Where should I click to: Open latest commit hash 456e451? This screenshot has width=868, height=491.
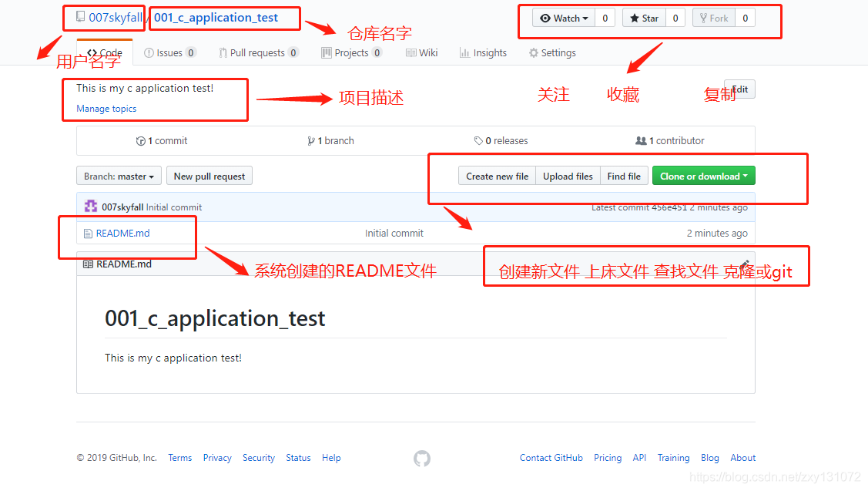click(x=669, y=208)
